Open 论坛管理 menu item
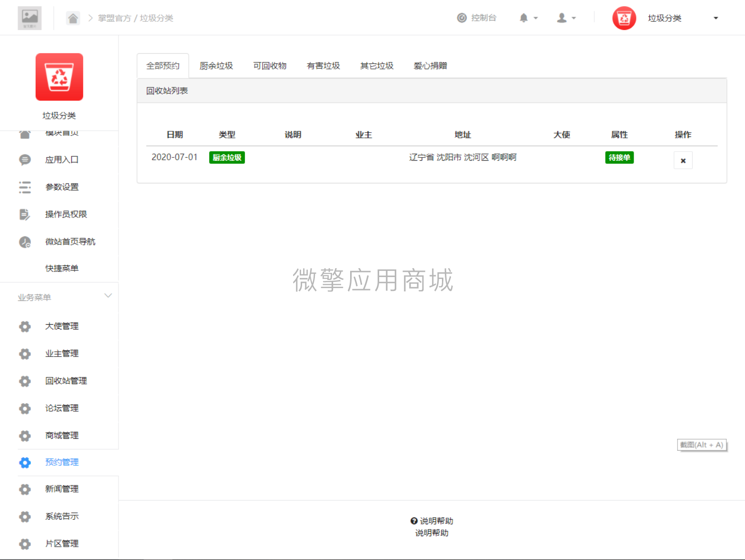 (x=62, y=408)
